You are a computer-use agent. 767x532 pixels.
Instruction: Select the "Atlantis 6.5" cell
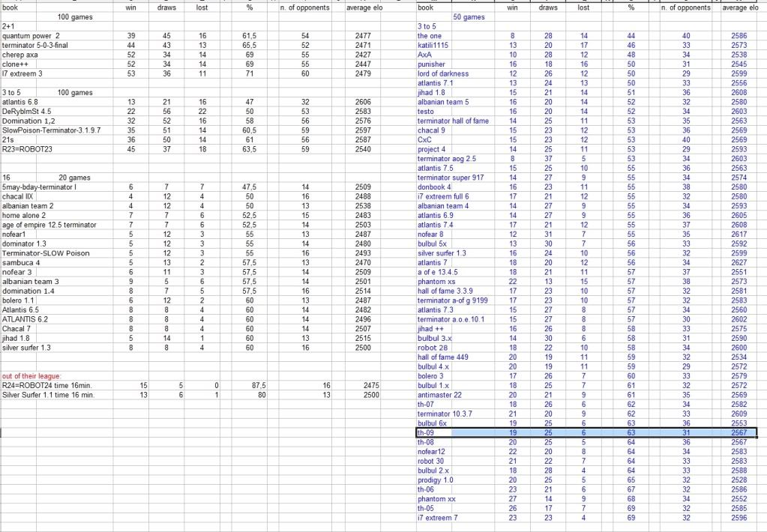(x=20, y=310)
